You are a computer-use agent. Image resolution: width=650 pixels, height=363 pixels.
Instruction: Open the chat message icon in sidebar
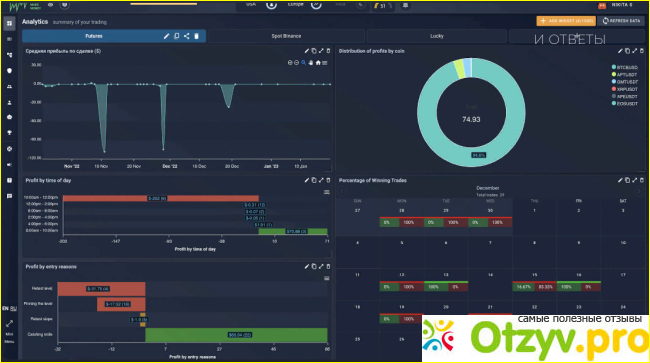pos(9,196)
